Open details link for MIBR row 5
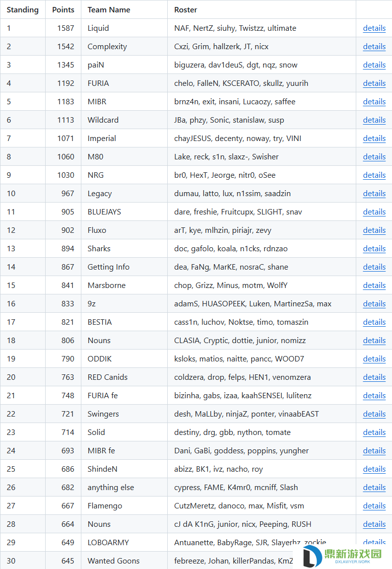This screenshot has width=392, height=569. [374, 102]
